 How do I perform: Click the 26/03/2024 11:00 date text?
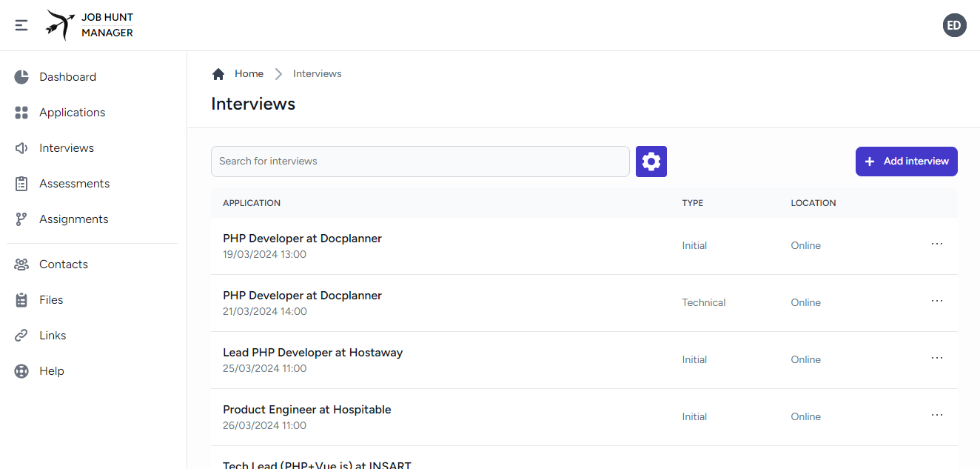coord(265,425)
